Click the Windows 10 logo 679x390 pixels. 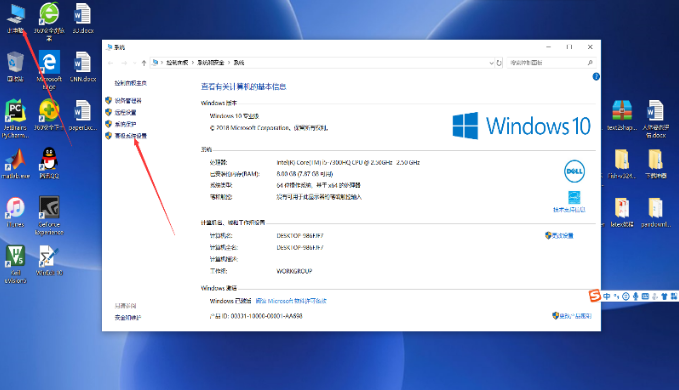coord(521,126)
